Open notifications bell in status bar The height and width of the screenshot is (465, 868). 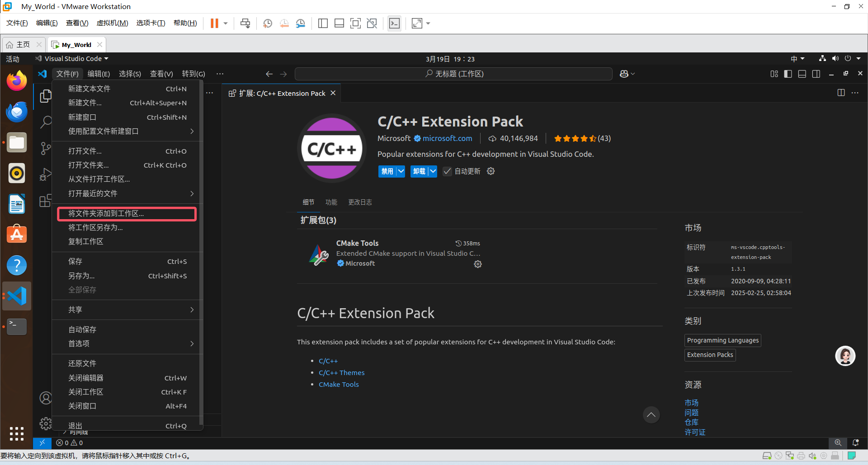tap(855, 443)
